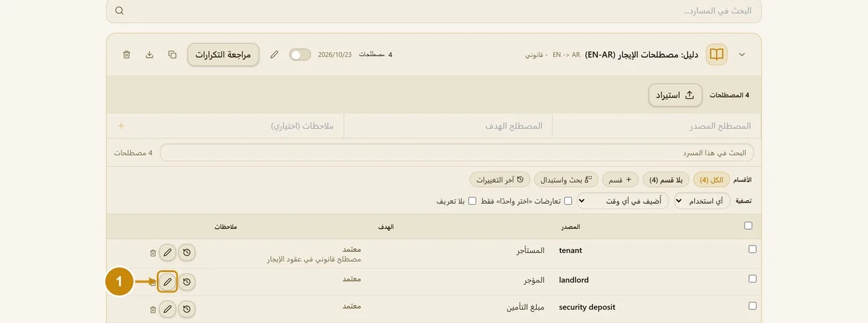Download the glossary with the export icon

149,55
